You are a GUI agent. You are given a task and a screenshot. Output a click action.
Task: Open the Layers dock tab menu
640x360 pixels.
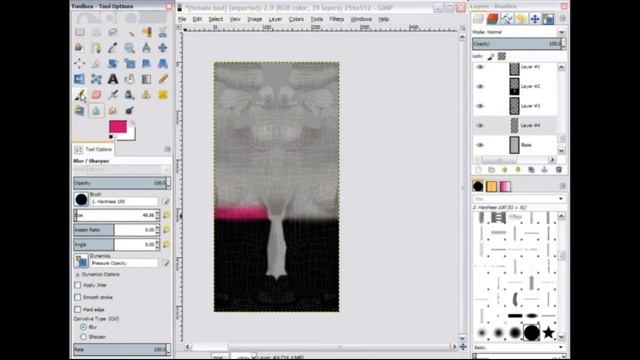click(x=562, y=18)
